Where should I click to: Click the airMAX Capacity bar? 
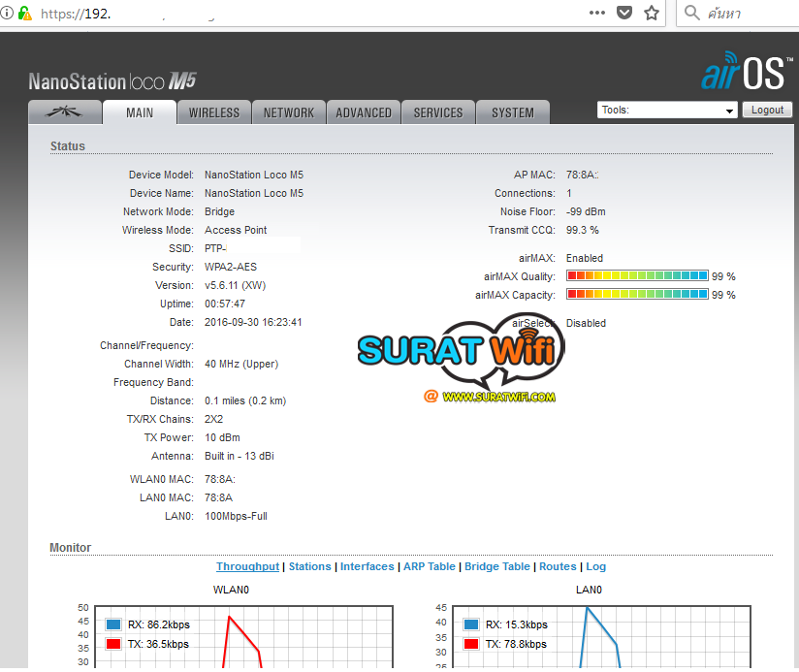[637, 294]
